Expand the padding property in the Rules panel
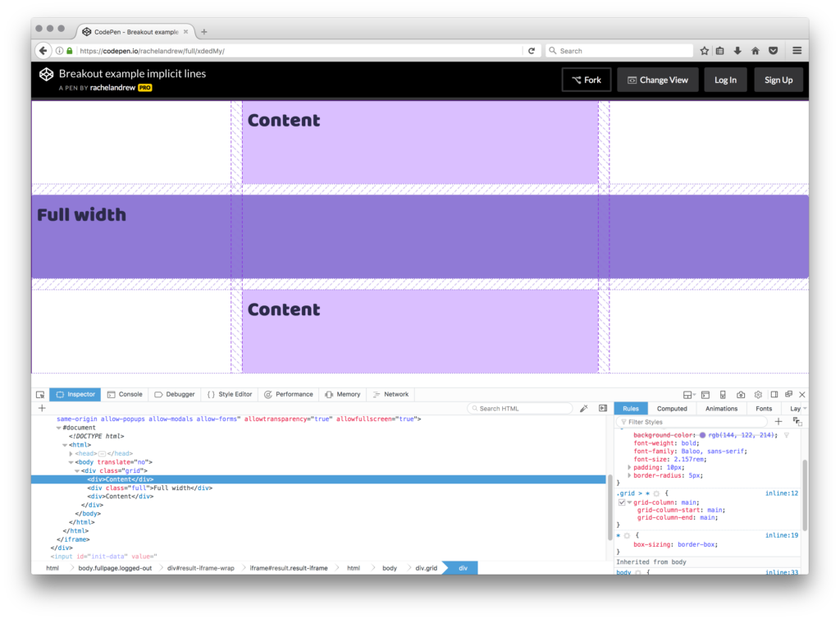 pyautogui.click(x=629, y=467)
